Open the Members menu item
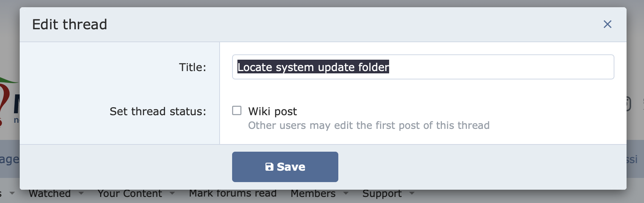The height and width of the screenshot is (203, 644). pyautogui.click(x=313, y=193)
